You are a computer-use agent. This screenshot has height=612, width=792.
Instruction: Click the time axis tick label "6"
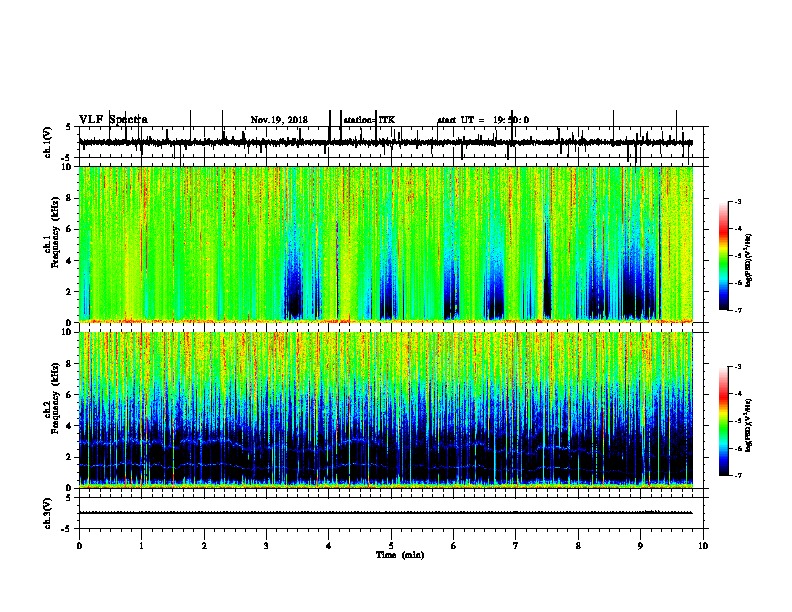454,545
